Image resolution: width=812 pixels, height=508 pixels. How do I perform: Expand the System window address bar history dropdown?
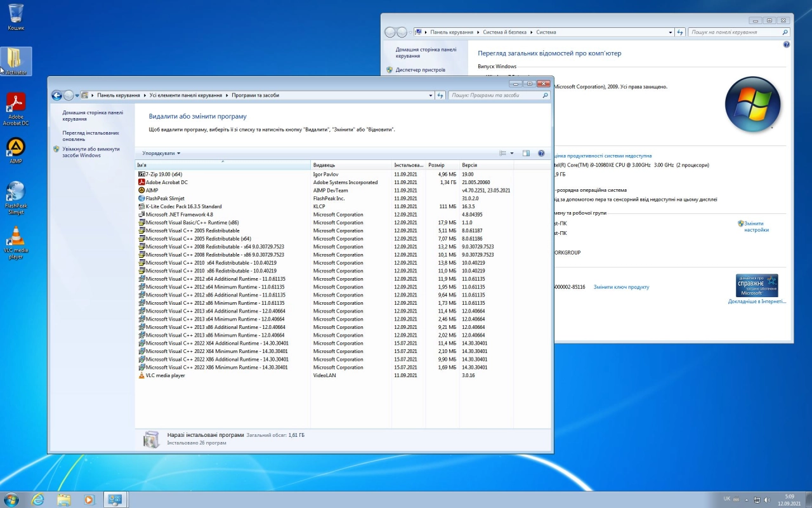(x=671, y=32)
